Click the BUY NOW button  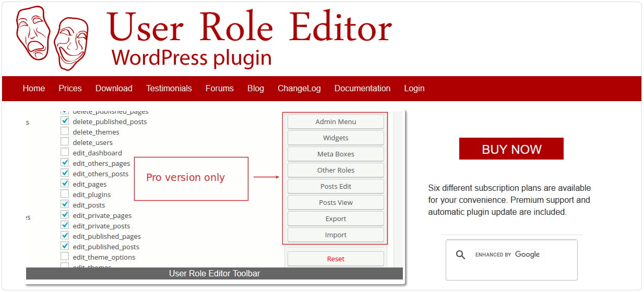click(511, 149)
